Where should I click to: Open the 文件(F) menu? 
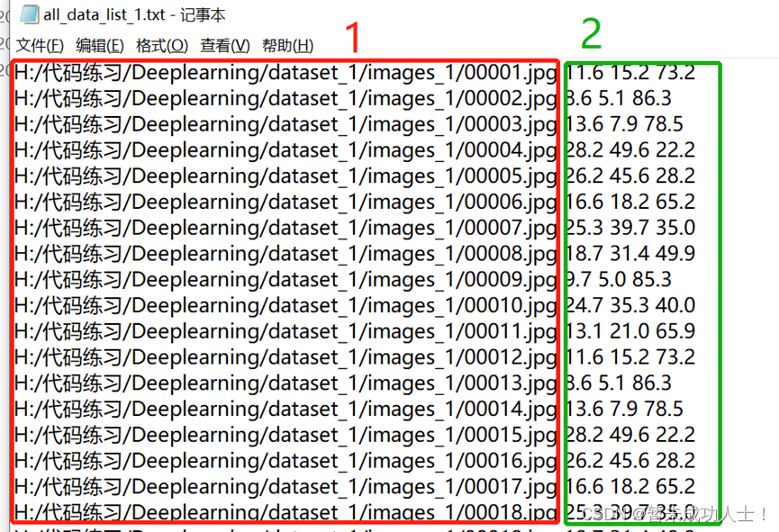point(40,46)
